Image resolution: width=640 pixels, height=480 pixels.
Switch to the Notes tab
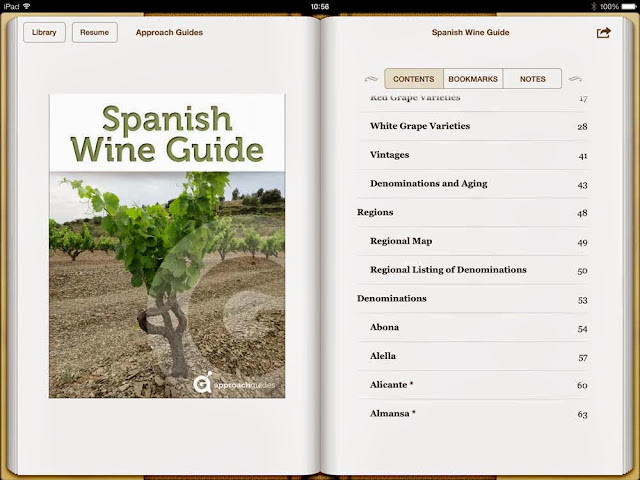coord(532,79)
